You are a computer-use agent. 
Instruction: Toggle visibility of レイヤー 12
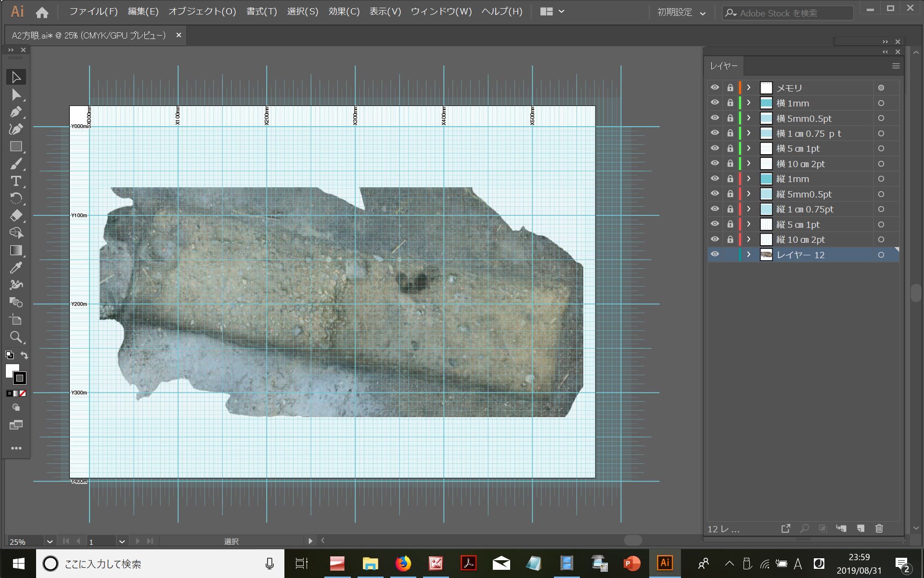pyautogui.click(x=715, y=254)
